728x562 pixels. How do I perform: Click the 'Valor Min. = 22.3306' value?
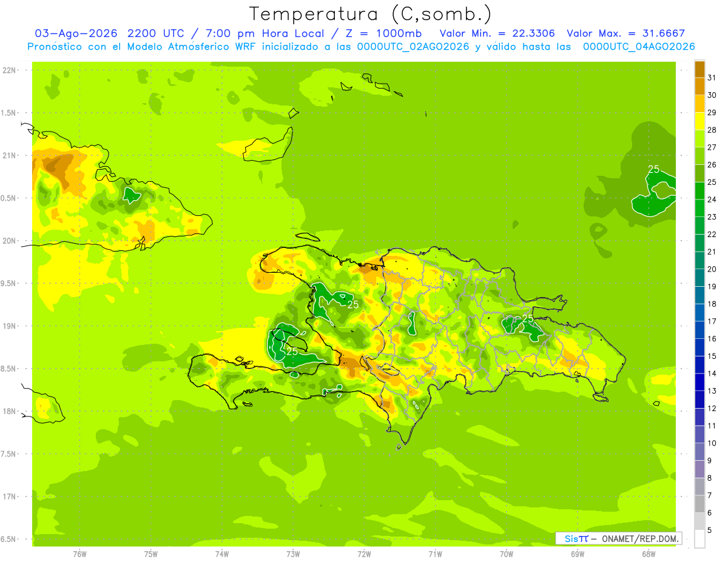point(497,33)
